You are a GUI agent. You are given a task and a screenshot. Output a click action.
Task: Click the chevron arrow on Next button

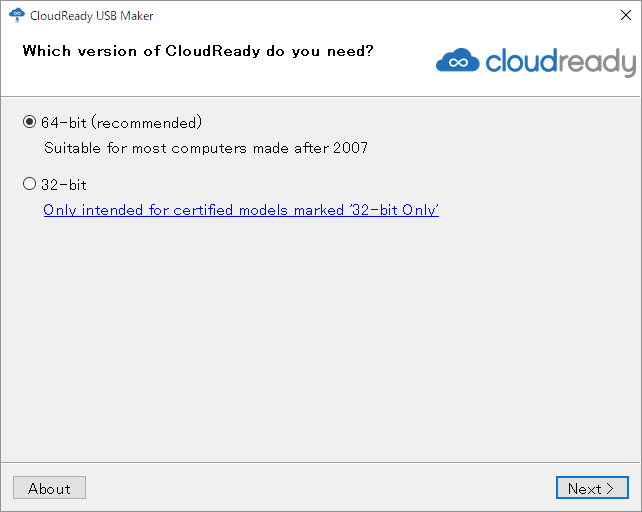click(x=610, y=488)
